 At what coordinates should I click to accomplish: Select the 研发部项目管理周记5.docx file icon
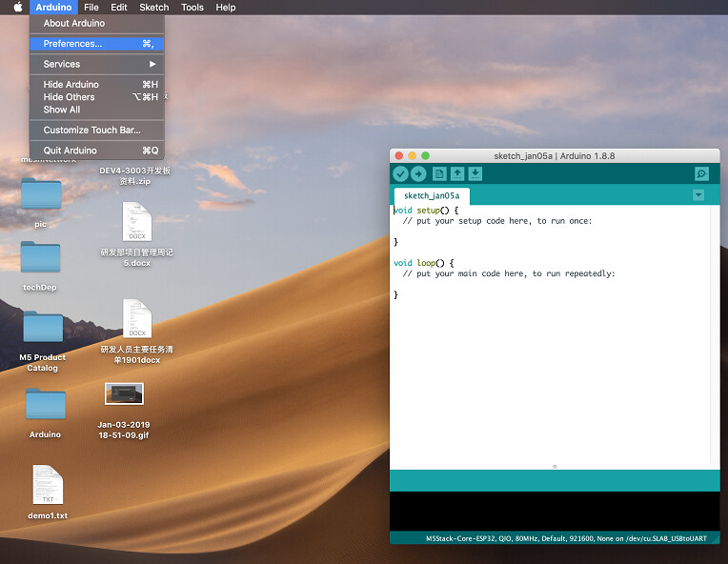click(137, 221)
